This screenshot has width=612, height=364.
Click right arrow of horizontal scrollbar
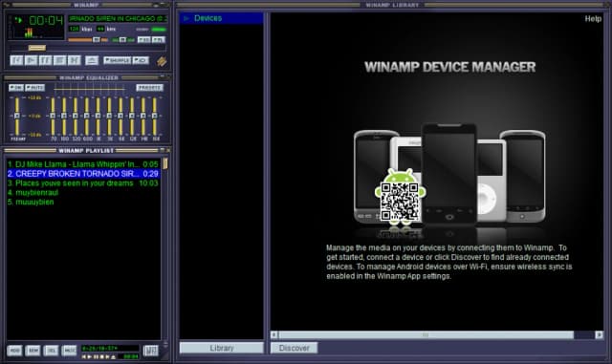coord(600,334)
